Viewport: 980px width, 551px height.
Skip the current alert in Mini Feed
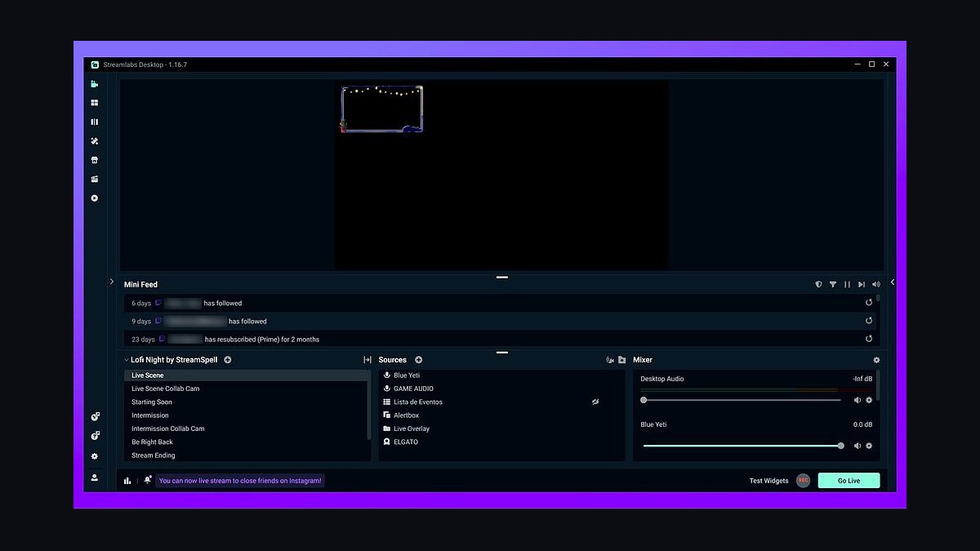pyautogui.click(x=862, y=285)
